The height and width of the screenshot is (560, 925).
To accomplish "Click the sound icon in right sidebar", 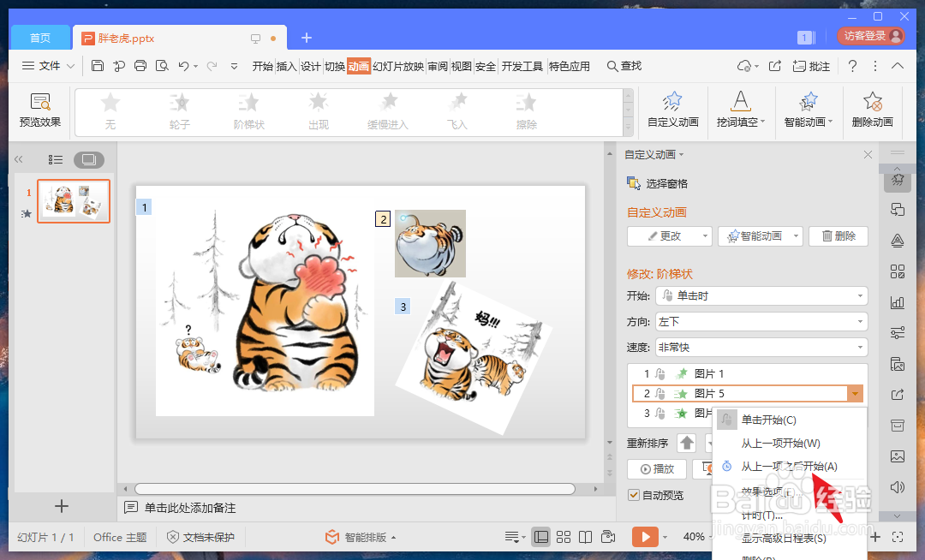I will click(898, 487).
